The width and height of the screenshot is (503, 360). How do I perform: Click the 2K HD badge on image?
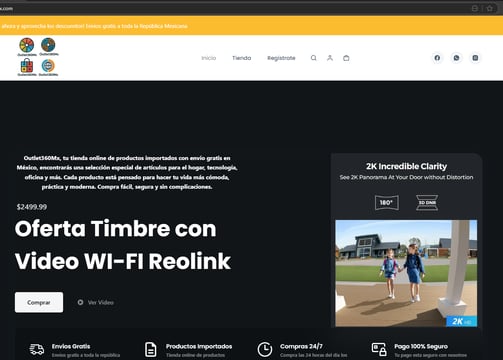tap(462, 321)
